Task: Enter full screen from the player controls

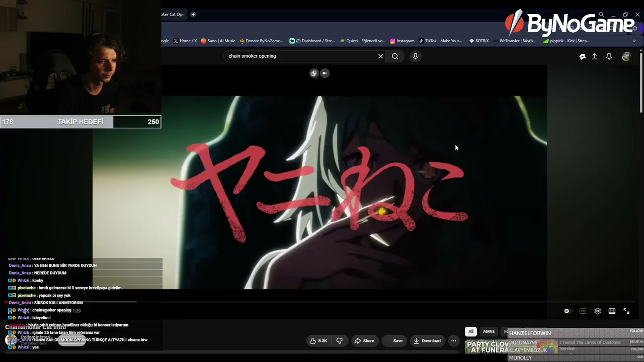Action: [x=626, y=311]
